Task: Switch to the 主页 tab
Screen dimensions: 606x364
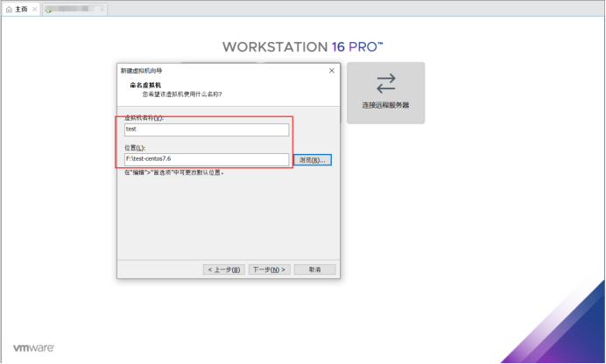Action: (x=21, y=10)
